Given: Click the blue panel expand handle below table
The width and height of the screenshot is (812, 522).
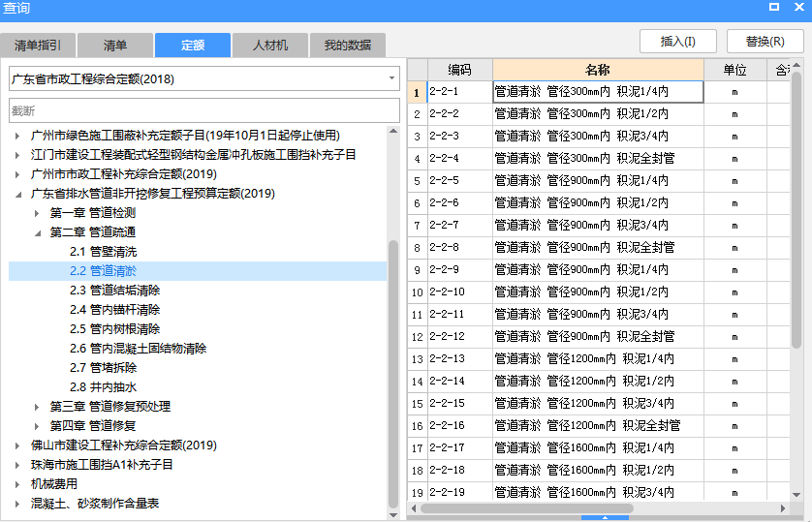Looking at the screenshot, I should [605, 518].
